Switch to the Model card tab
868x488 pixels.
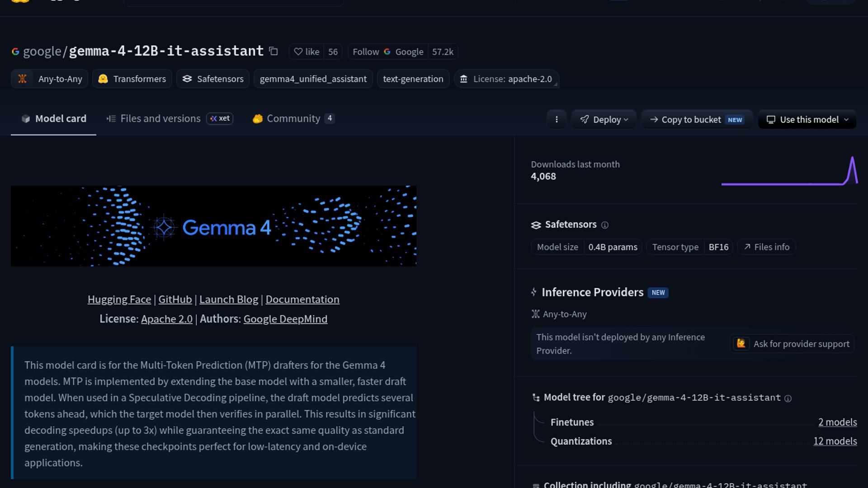tap(53, 118)
